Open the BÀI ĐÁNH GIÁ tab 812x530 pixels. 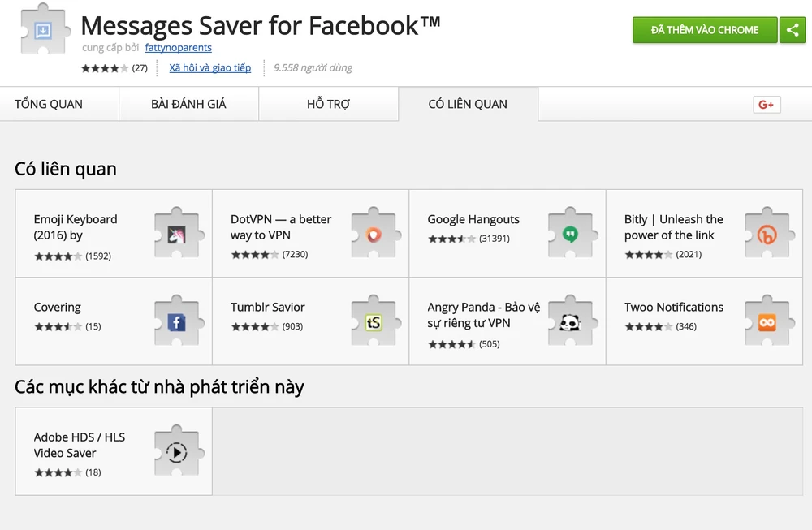pos(188,104)
